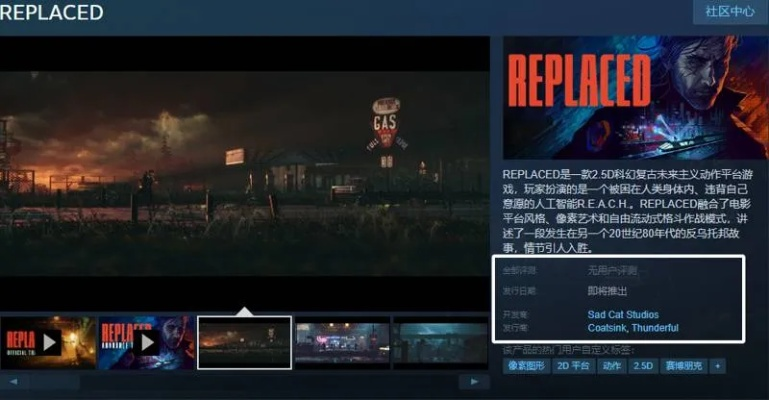Open the 社区中心 community hub
The height and width of the screenshot is (400, 769).
point(729,12)
